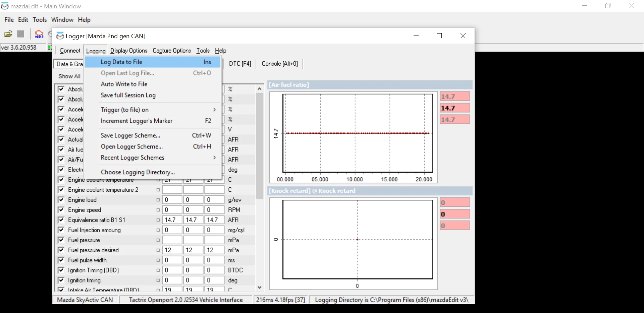Click the Mazda SkyActiv CAN status entry

click(85, 300)
